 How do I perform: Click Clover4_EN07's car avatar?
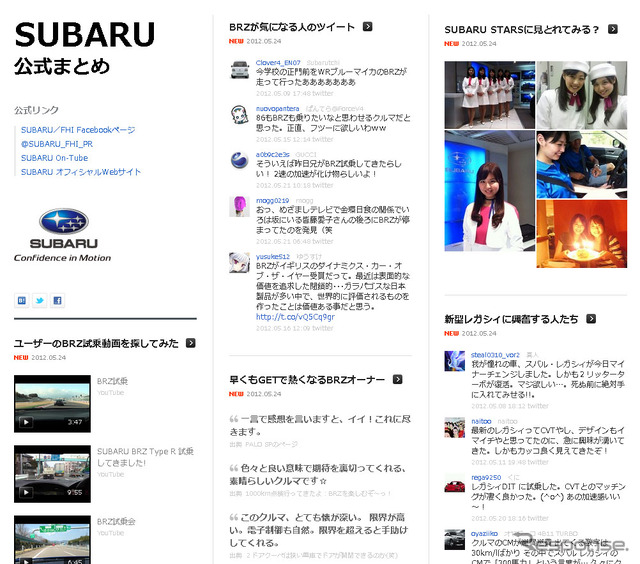pyautogui.click(x=240, y=69)
